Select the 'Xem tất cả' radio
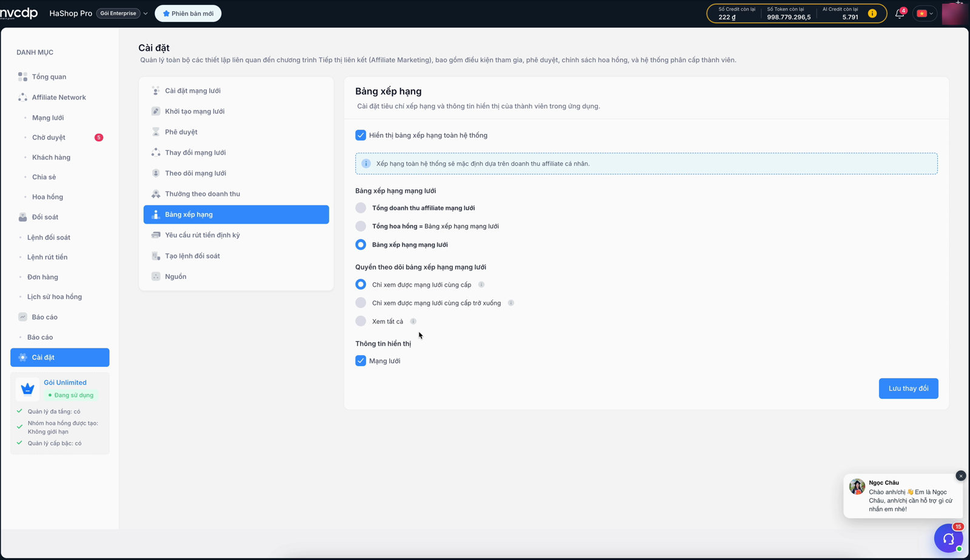970x560 pixels. coord(361,321)
